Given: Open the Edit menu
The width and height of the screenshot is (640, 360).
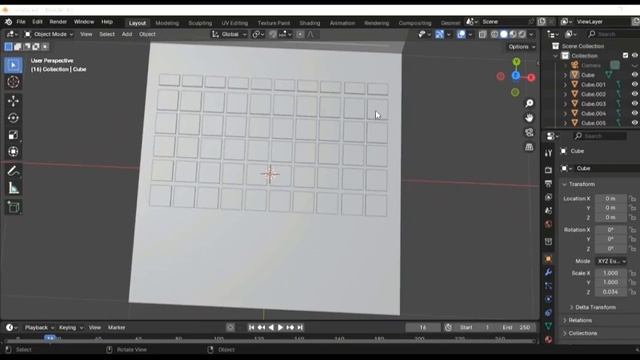Looking at the screenshot, I should click(37, 22).
